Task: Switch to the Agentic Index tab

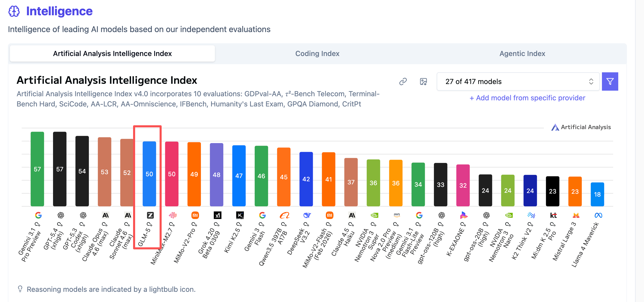Action: [522, 53]
